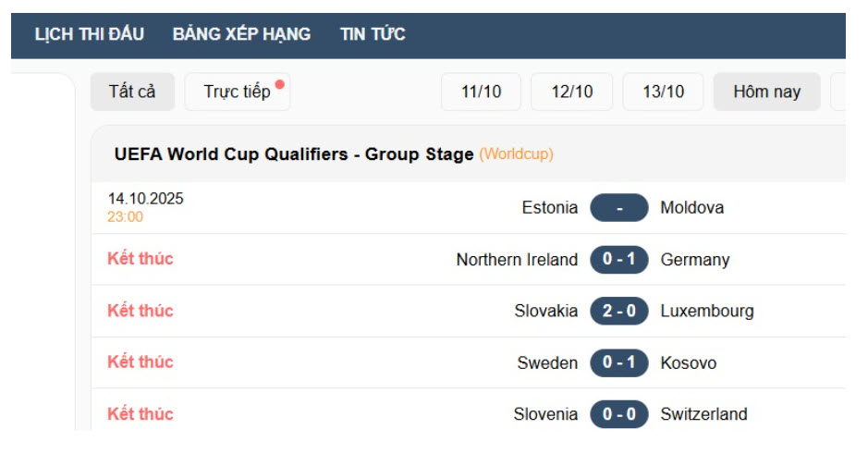Open Estonia vs Moldova score badge
Screen dimensions: 868x454
pyautogui.click(x=618, y=208)
